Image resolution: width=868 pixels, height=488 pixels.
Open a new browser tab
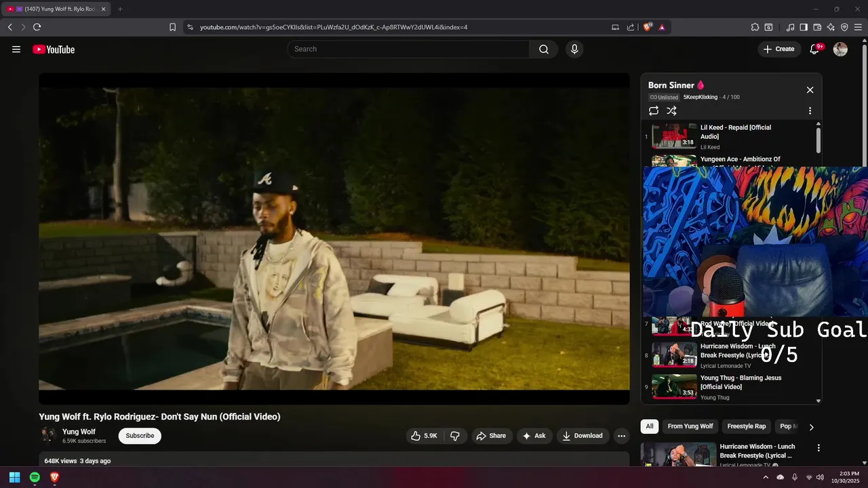[x=120, y=9]
